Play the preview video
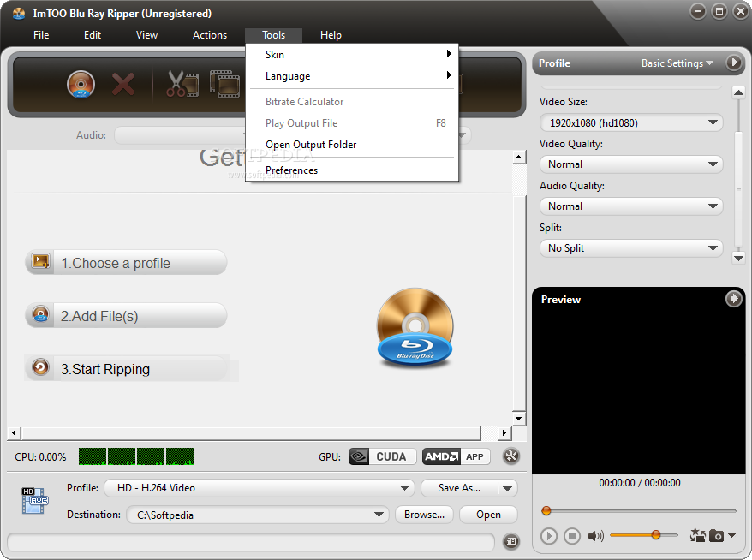 tap(549, 535)
